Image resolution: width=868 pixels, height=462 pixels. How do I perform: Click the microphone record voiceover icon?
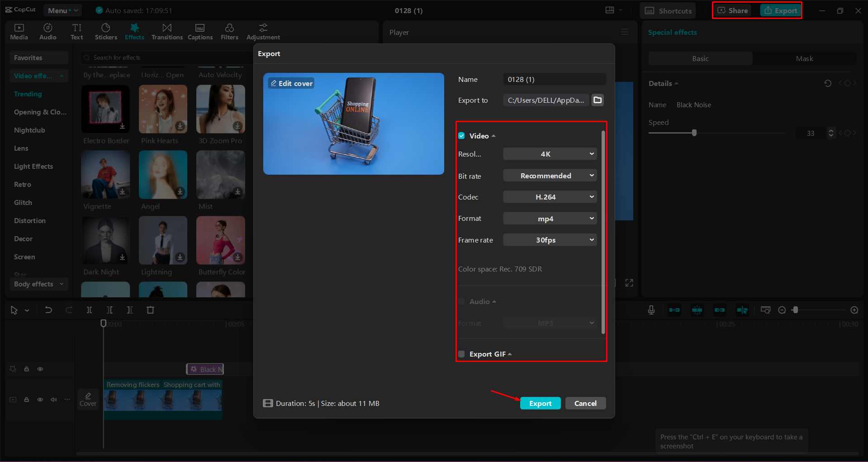pyautogui.click(x=651, y=310)
